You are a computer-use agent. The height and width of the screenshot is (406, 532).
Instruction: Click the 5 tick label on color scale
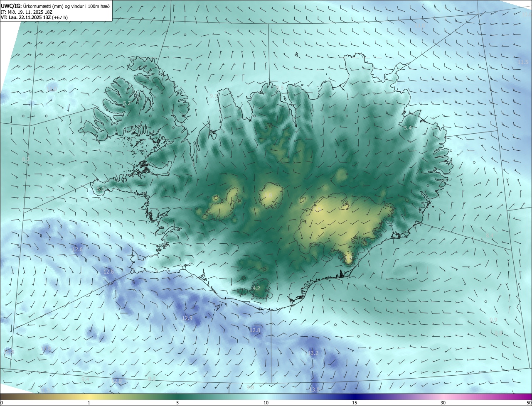pos(177,403)
